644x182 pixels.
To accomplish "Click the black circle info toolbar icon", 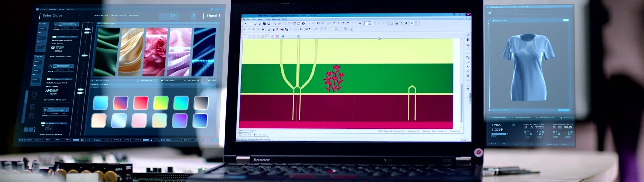I will pyautogui.click(x=304, y=23).
